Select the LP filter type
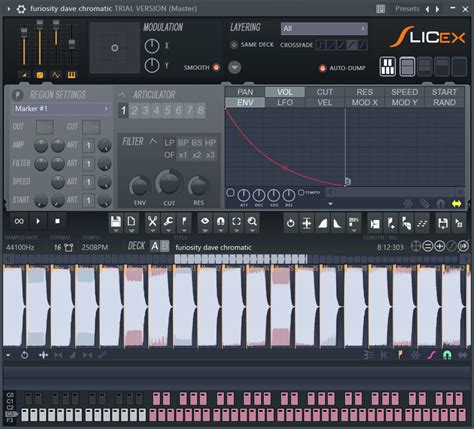This screenshot has height=429, width=474. (169, 143)
